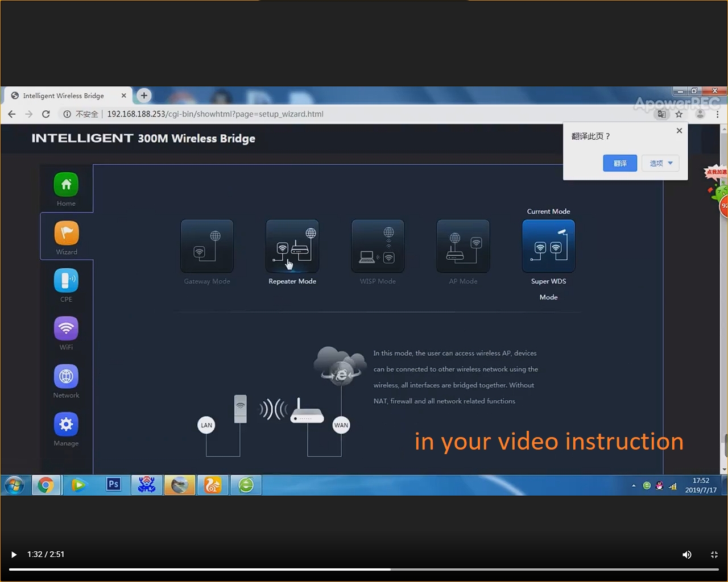
Task: Click the blue translate button in popup
Action: click(620, 163)
